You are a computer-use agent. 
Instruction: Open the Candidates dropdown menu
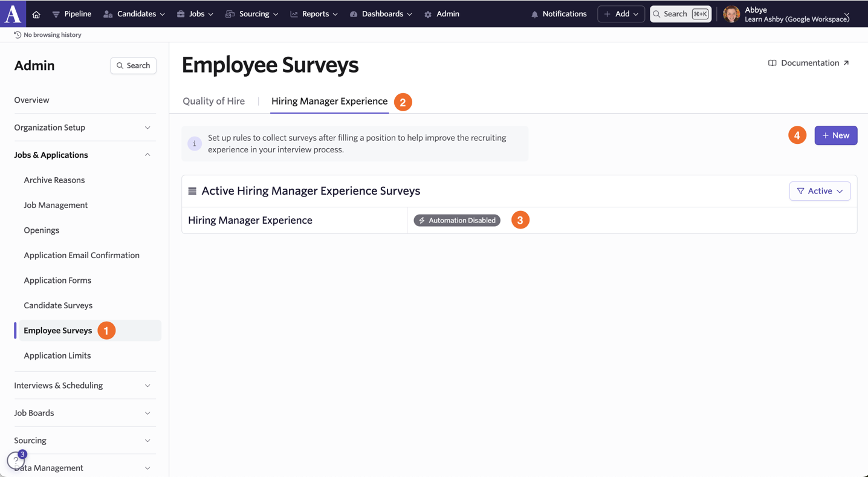pos(134,14)
